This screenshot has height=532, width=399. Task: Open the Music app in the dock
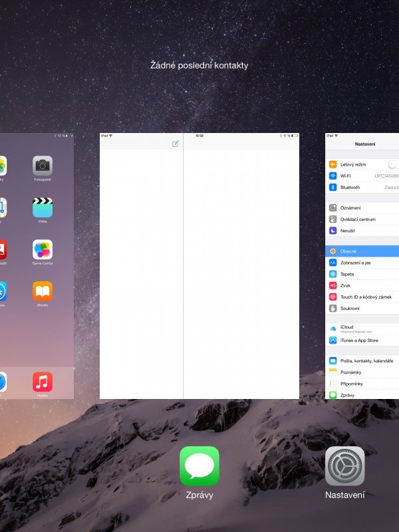(x=43, y=382)
